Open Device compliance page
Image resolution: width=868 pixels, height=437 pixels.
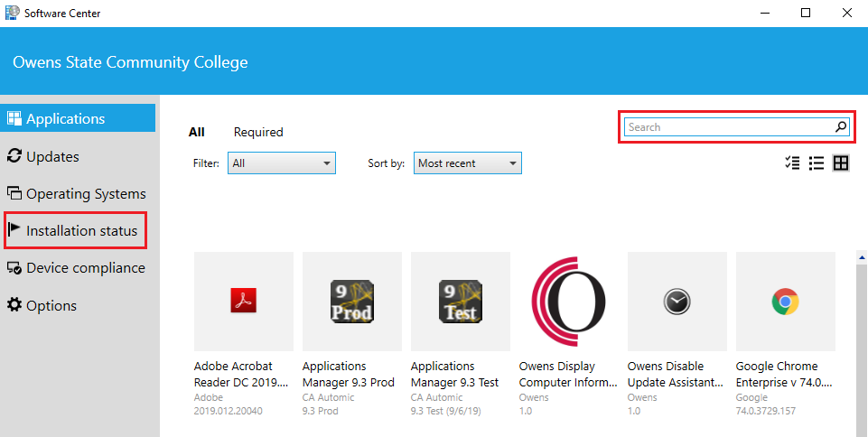point(85,268)
